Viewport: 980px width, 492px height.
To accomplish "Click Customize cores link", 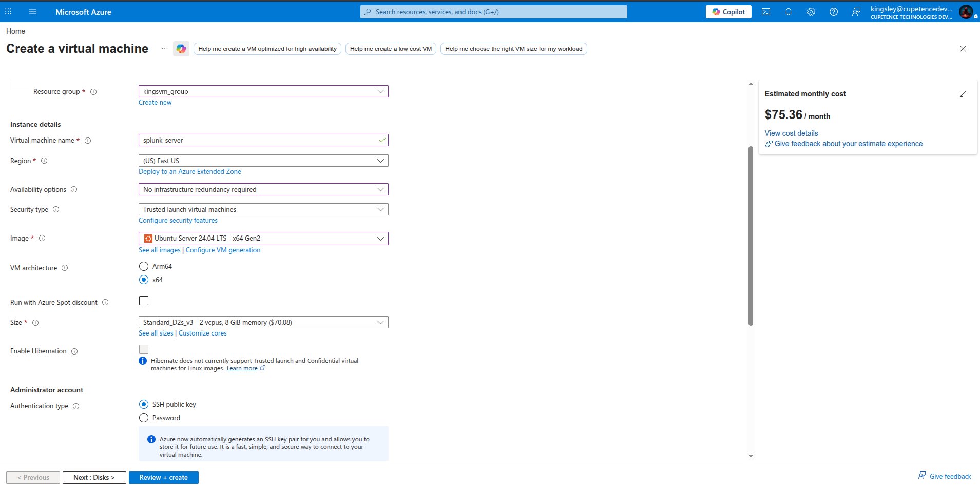I will pos(202,333).
